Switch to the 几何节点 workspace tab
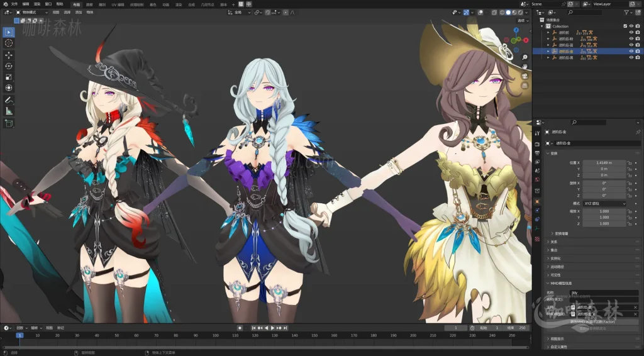644x356 pixels. point(208,4)
